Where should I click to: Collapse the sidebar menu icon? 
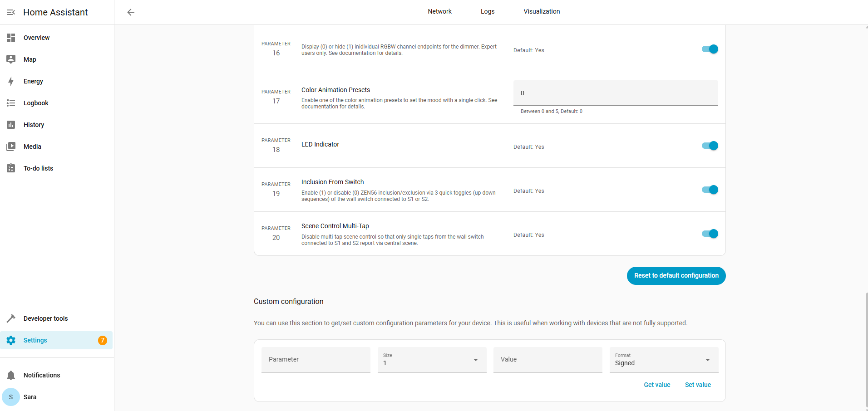click(11, 12)
